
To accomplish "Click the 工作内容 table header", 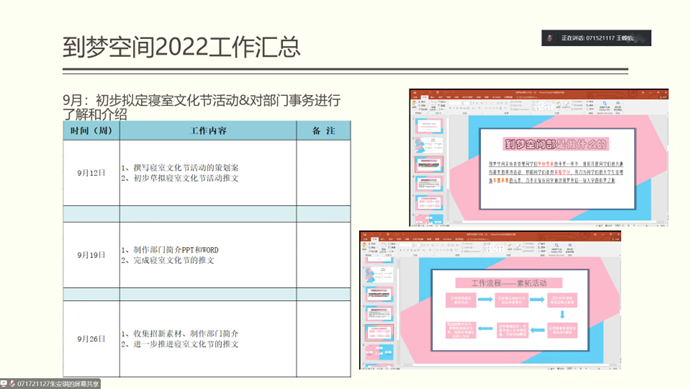I will pyautogui.click(x=208, y=131).
